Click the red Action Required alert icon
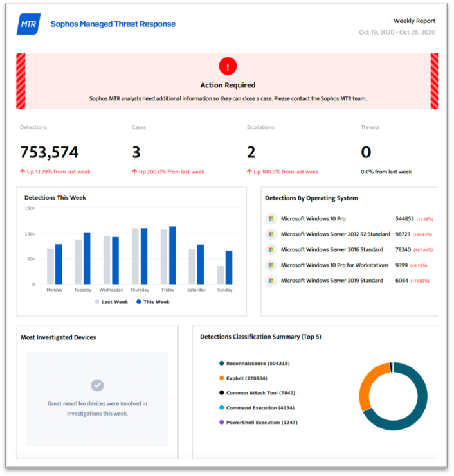The image size is (454, 476). [228, 66]
